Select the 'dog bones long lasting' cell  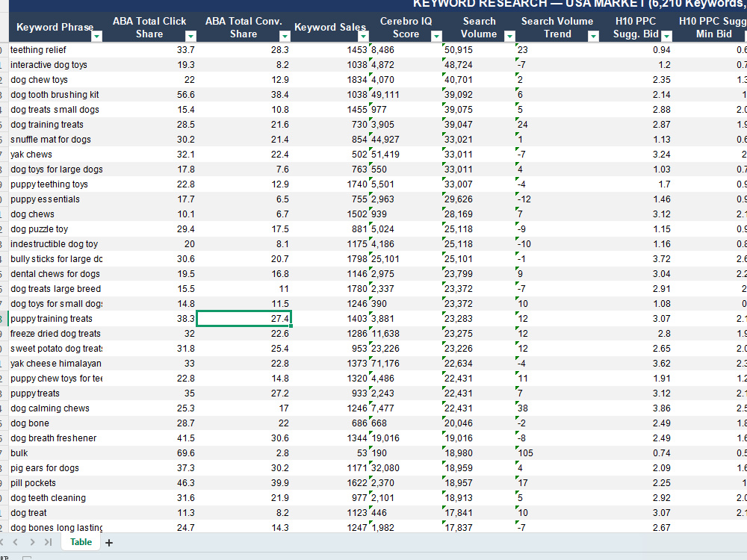[x=55, y=528]
